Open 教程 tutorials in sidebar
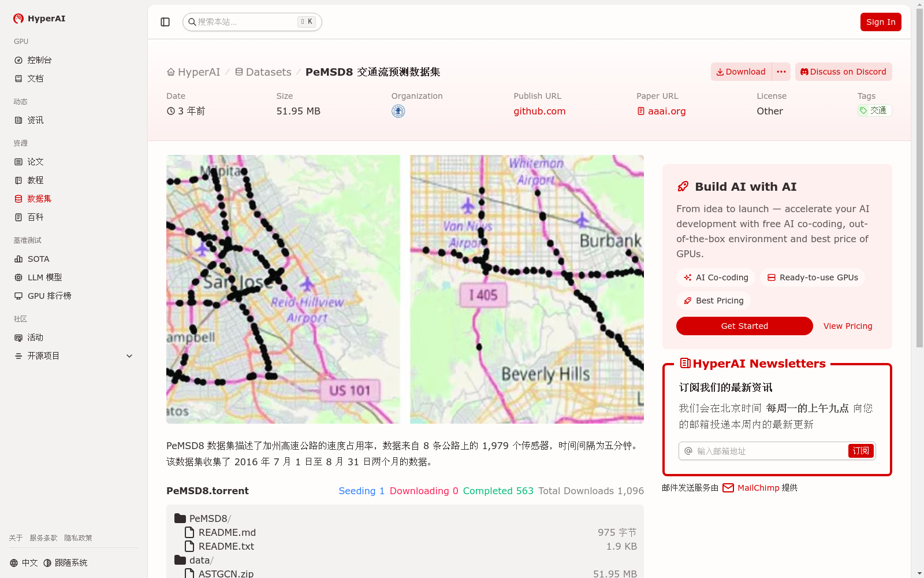Screen dimensions: 924x578 point(74,180)
